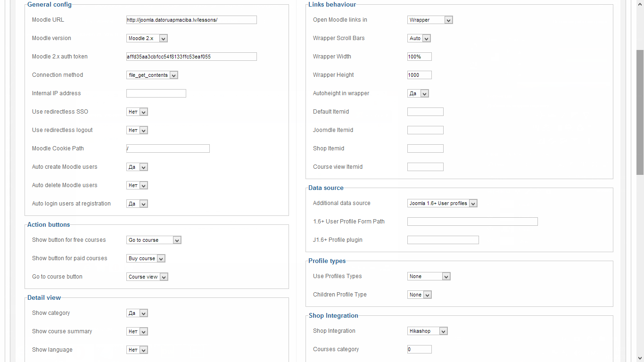
Task: Focus the Internal IP address field
Action: tap(156, 93)
